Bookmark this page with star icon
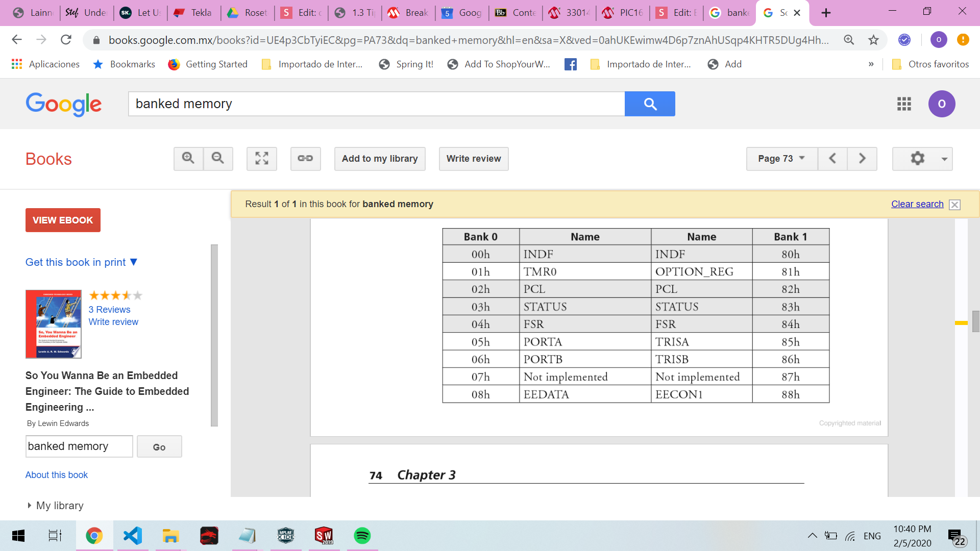This screenshot has height=551, width=980. 874,40
